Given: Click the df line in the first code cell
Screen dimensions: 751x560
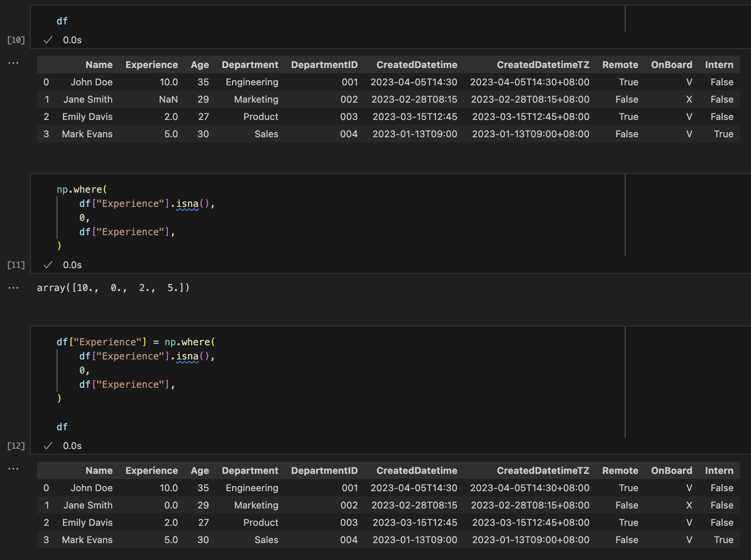Looking at the screenshot, I should tap(62, 21).
